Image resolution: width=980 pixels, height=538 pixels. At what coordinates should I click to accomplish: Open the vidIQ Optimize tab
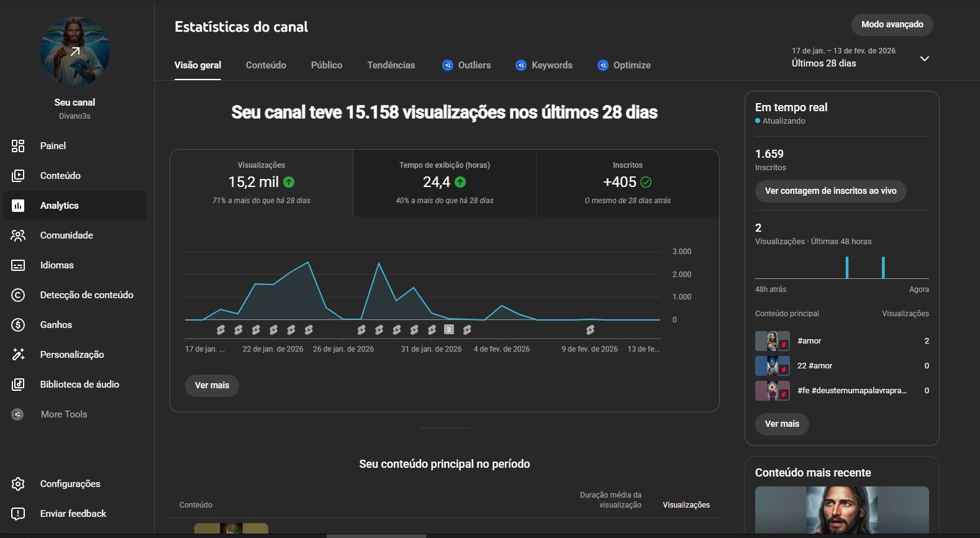point(624,65)
